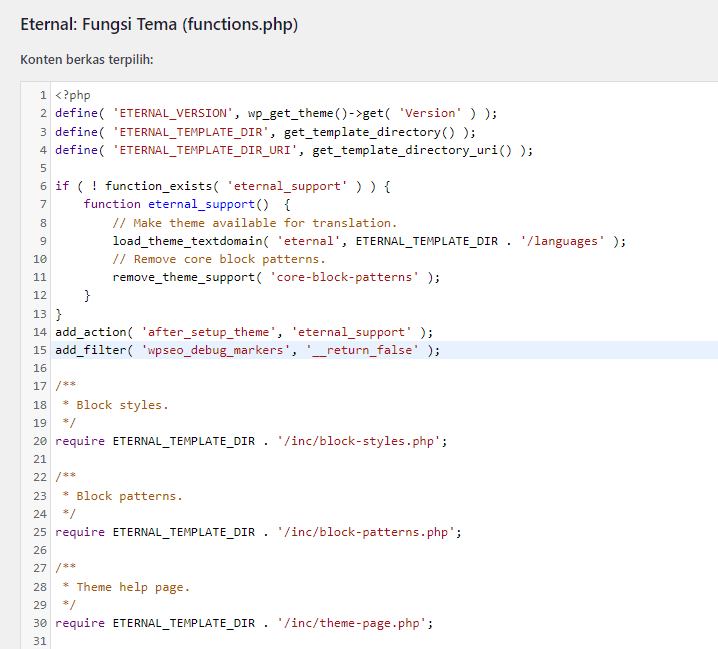Click the 'Make theme available for translation' comment
718x649 pixels.
(x=254, y=223)
